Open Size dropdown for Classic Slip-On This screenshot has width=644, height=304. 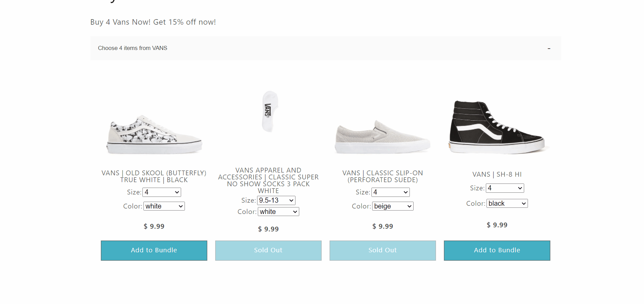tap(390, 192)
